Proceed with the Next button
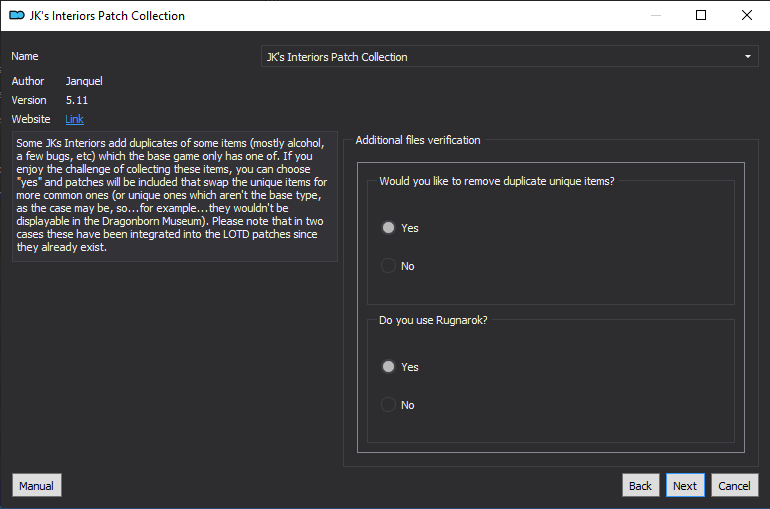The width and height of the screenshot is (770, 509). tap(685, 485)
